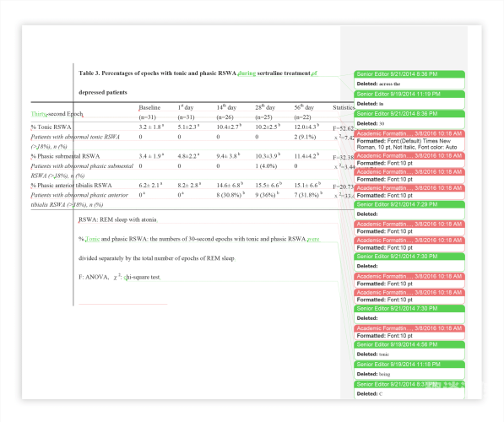Select the Senior Editor 7:29 PM balloon

pos(409,210)
